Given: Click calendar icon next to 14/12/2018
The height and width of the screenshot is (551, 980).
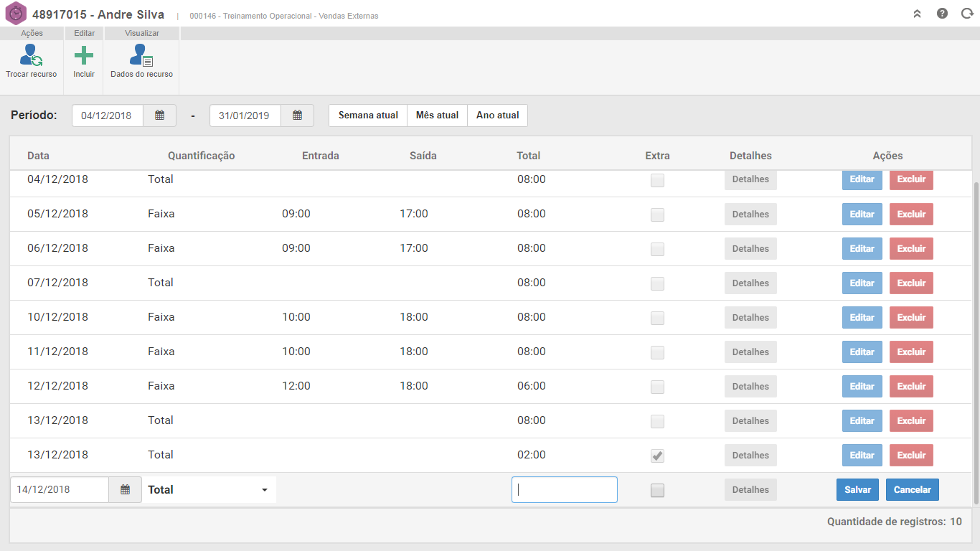Looking at the screenshot, I should click(126, 490).
